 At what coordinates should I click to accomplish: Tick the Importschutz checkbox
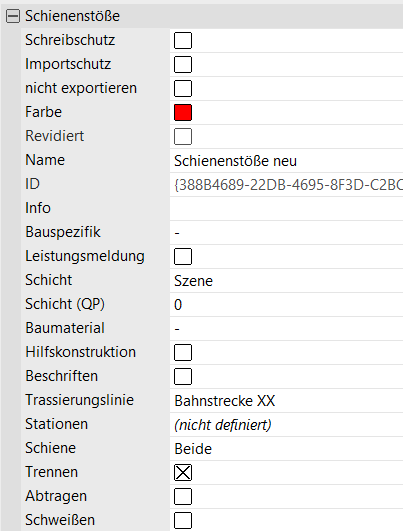click(x=183, y=64)
